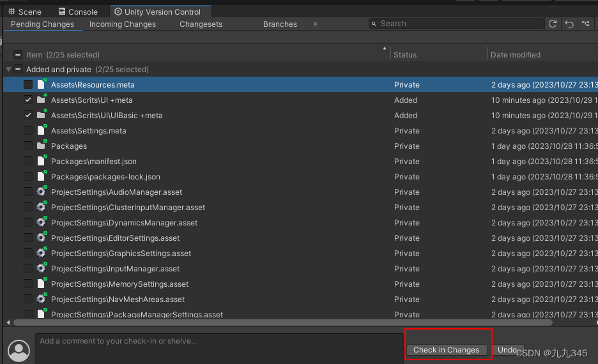598x364 pixels.
Task: Click the user avatar icon
Action: pyautogui.click(x=19, y=351)
